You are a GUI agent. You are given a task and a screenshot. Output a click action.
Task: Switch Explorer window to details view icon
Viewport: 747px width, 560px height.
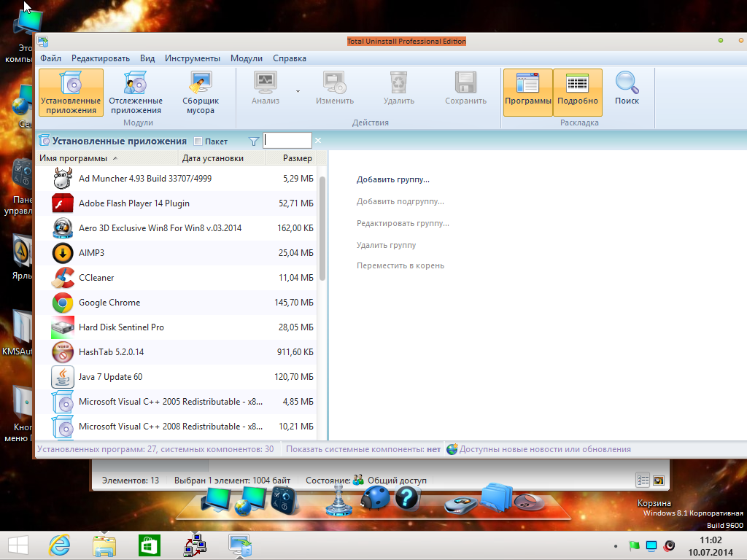click(x=643, y=480)
